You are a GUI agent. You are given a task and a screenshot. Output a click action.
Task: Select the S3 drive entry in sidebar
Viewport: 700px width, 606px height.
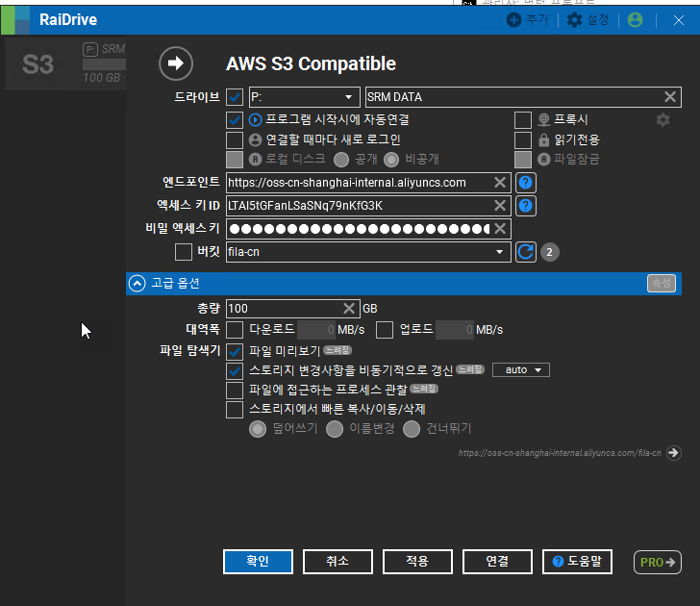65,63
